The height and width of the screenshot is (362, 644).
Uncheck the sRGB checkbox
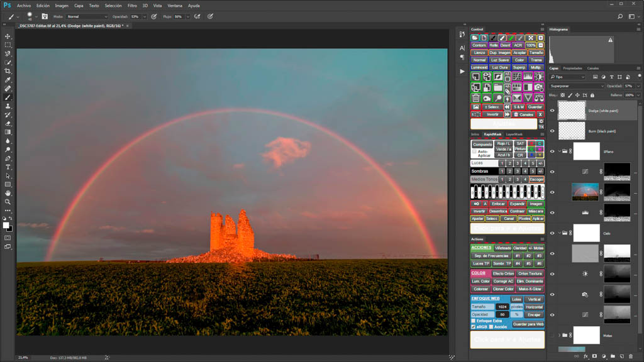coord(474,327)
